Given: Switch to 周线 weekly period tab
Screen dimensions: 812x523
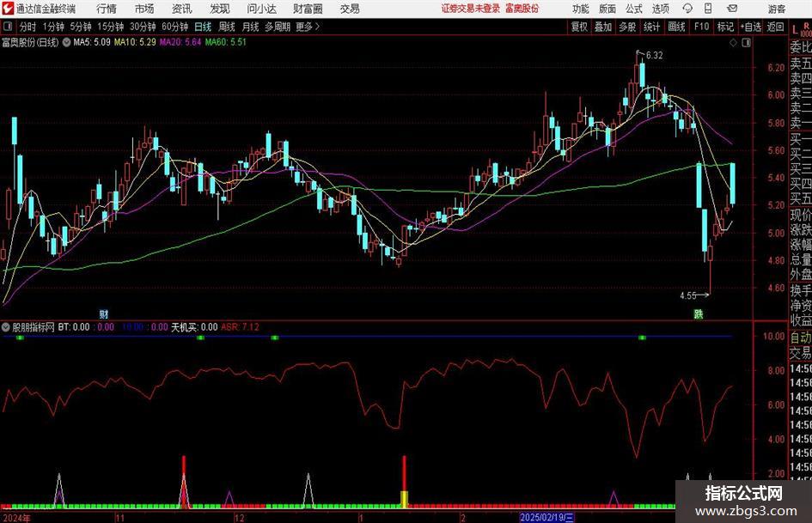Looking at the screenshot, I should (227, 27).
